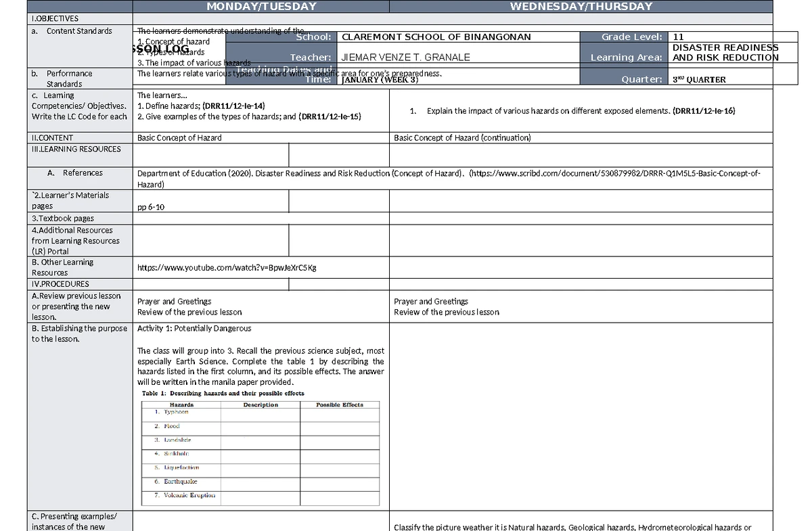812x531 pixels.
Task: Click the hazards table image thumbnail
Action: point(261,445)
